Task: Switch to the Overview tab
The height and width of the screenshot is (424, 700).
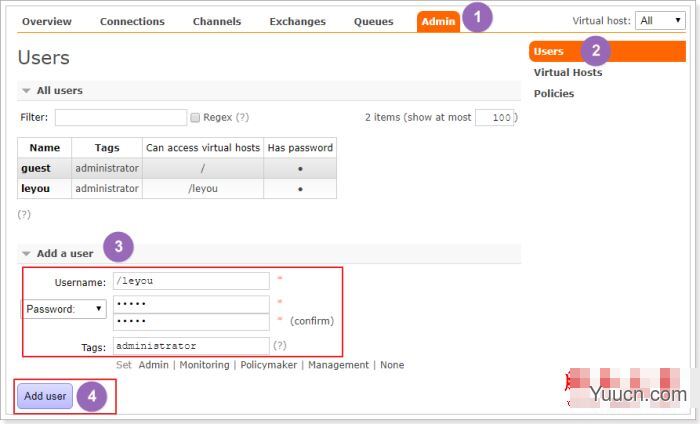Action: coord(47,21)
